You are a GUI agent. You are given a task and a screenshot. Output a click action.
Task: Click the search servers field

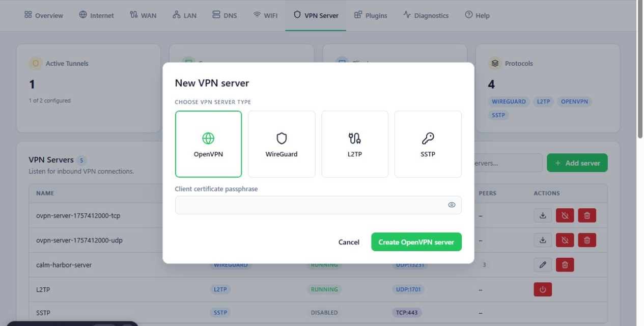coord(508,163)
